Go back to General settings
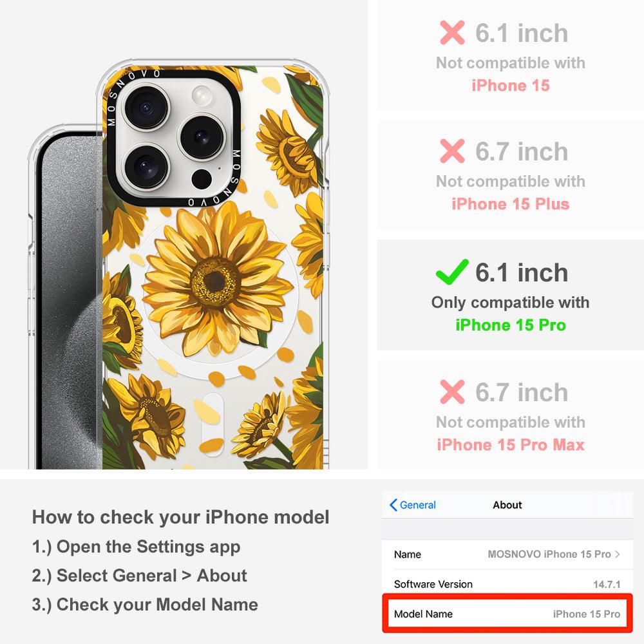The width and height of the screenshot is (644, 644). [412, 505]
